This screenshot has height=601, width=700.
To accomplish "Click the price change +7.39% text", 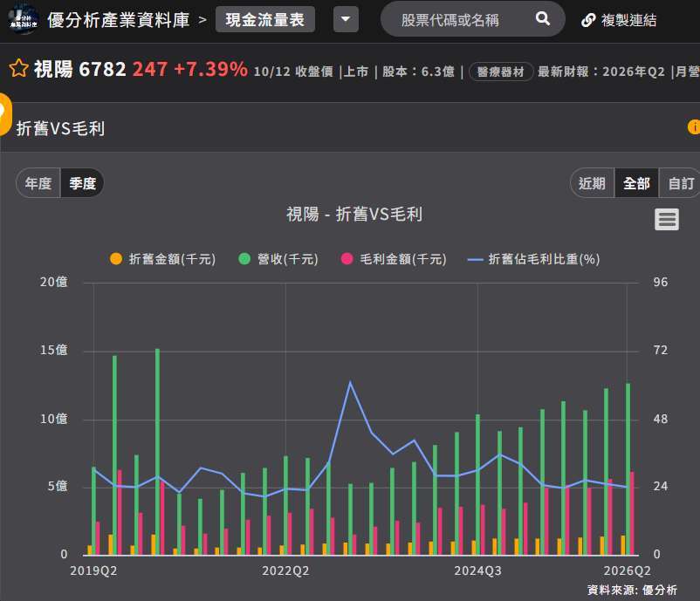I will pyautogui.click(x=210, y=69).
